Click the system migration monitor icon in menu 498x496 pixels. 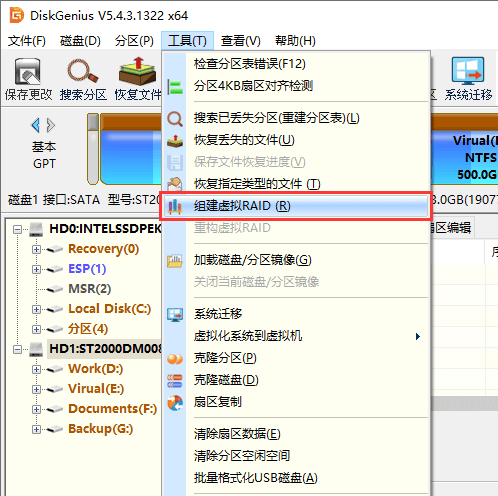(175, 315)
